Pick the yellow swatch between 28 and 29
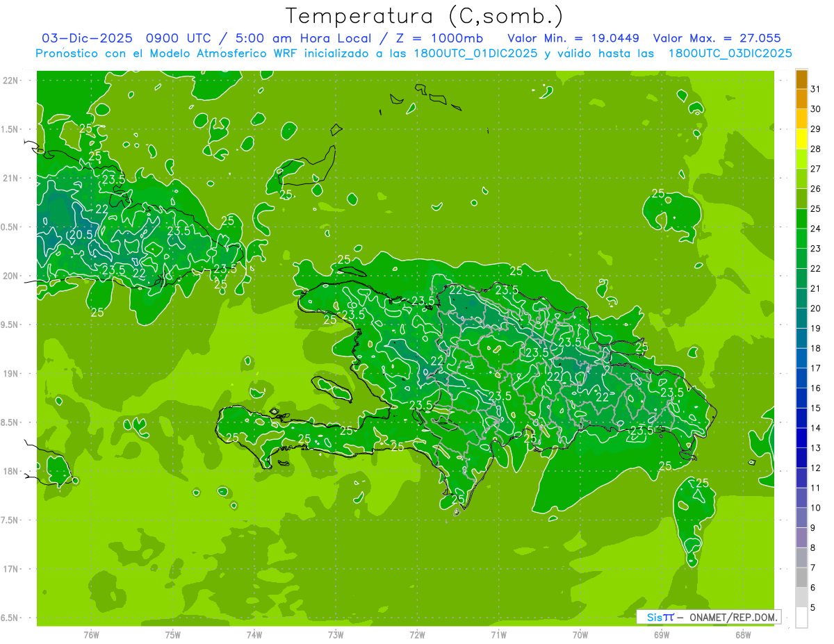 pos(801,139)
